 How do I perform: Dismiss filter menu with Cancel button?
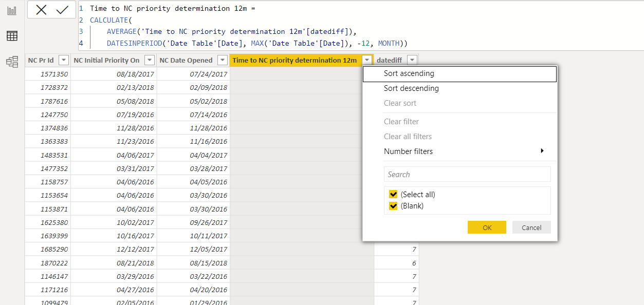(531, 227)
